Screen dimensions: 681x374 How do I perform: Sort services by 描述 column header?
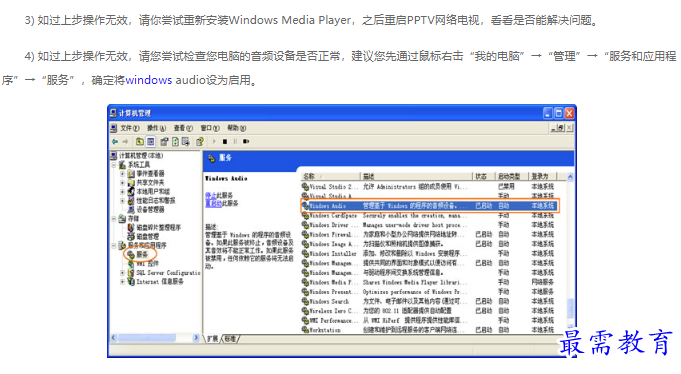pos(416,176)
